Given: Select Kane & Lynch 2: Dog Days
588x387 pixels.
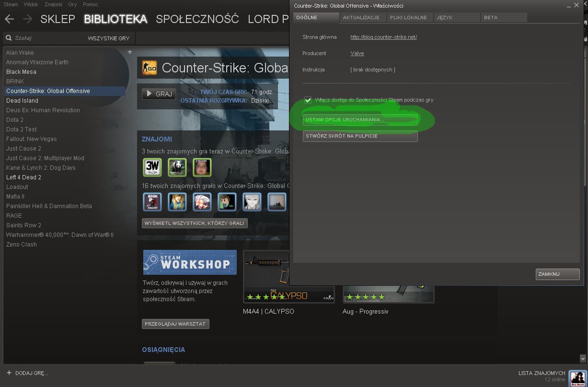Looking at the screenshot, I should pos(41,168).
